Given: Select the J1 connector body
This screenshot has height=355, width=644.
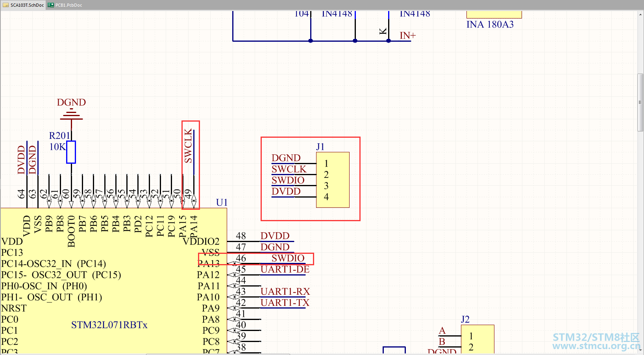Looking at the screenshot, I should tap(333, 180).
